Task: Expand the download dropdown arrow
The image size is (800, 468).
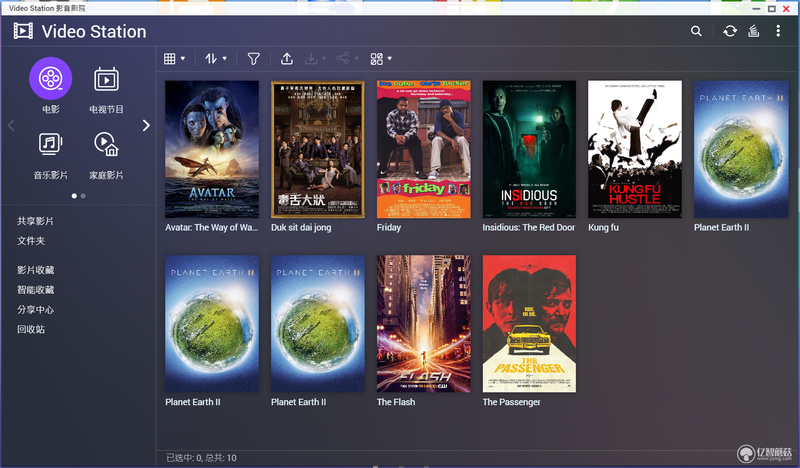Action: tap(324, 59)
